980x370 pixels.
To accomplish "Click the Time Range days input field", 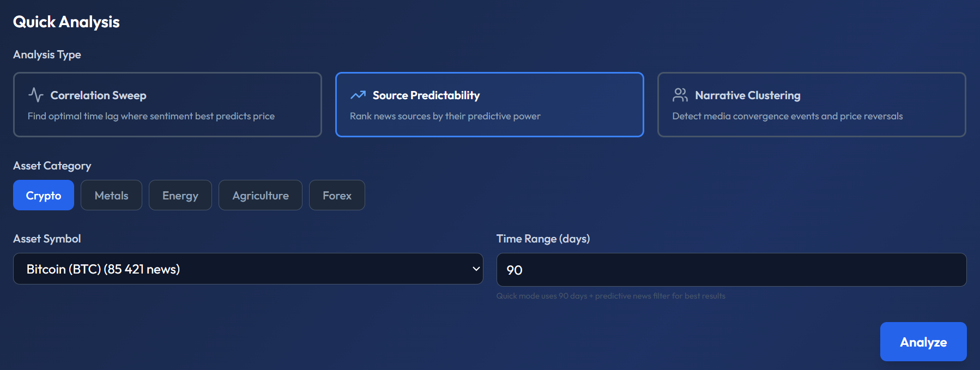I will click(x=730, y=269).
